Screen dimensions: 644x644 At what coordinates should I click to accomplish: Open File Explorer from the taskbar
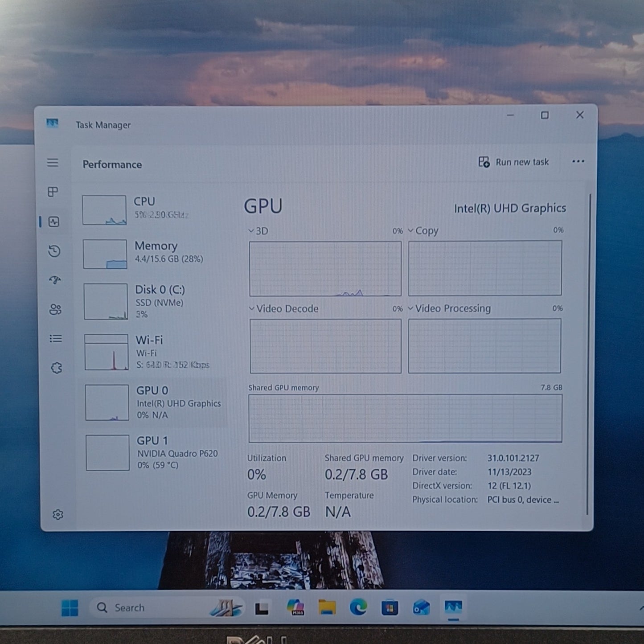pos(327,607)
